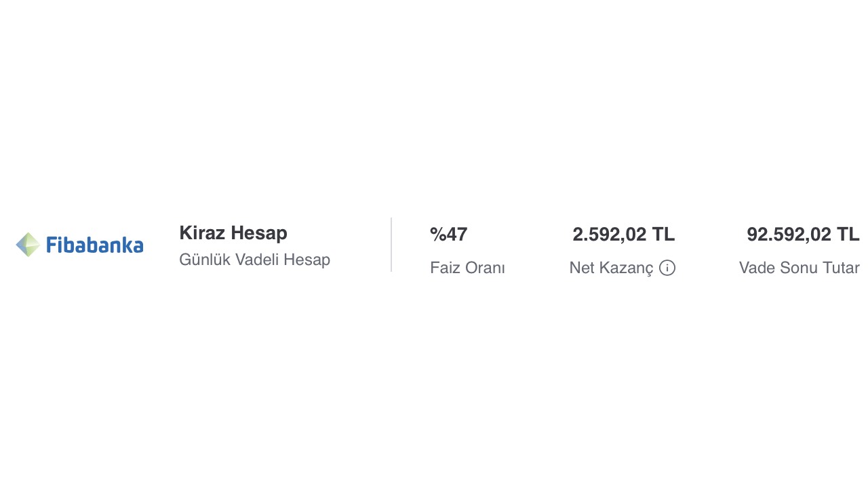The image size is (868, 488).
Task: Select the 92.592,02 TL maturity total
Action: point(803,235)
